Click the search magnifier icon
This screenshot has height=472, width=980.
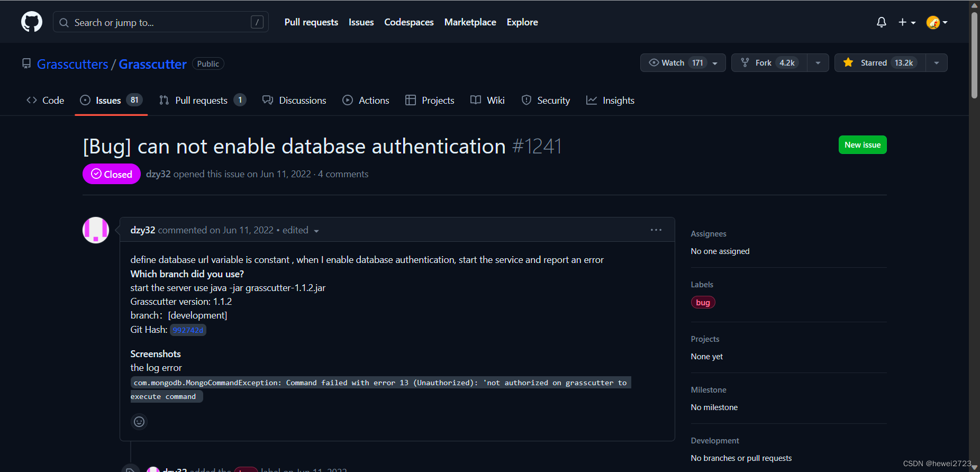[x=64, y=23]
